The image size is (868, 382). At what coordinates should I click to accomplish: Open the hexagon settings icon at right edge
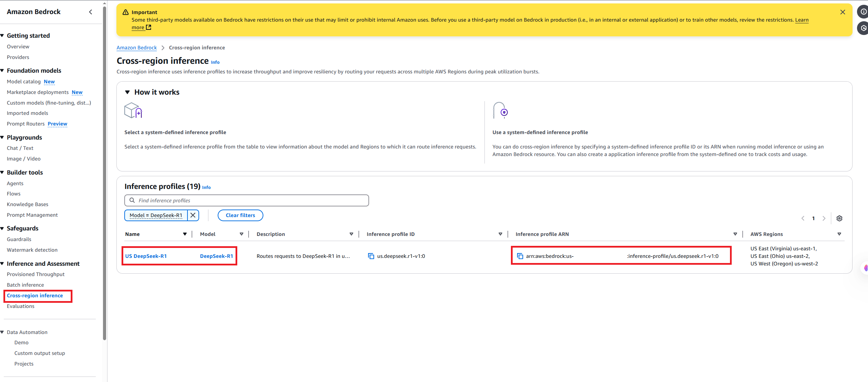click(863, 28)
